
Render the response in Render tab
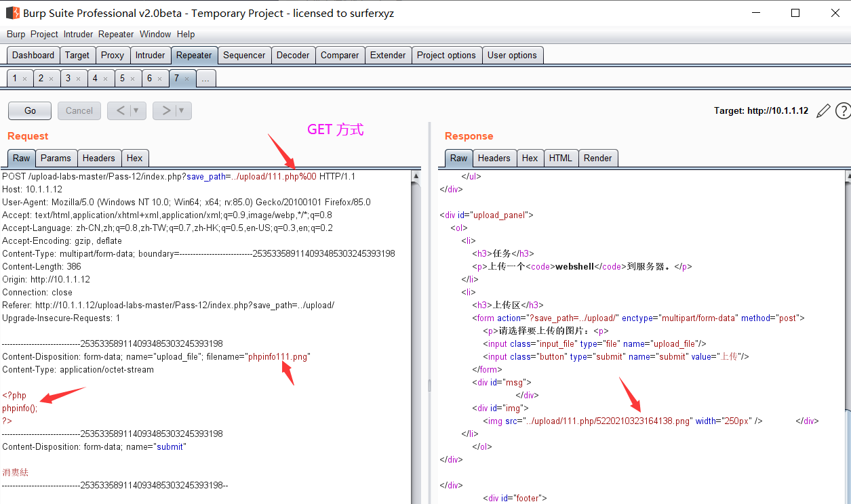pyautogui.click(x=597, y=158)
